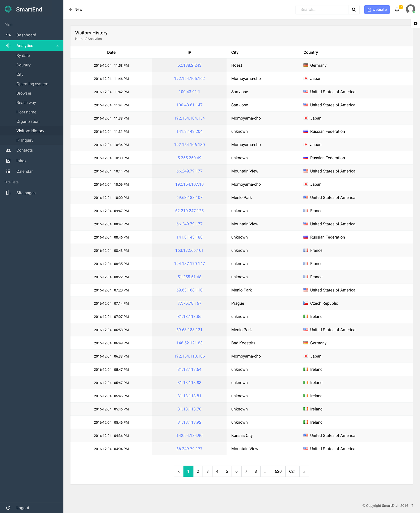This screenshot has height=513, width=420.
Task: Open the IP Inquiry page
Action: click(x=25, y=140)
